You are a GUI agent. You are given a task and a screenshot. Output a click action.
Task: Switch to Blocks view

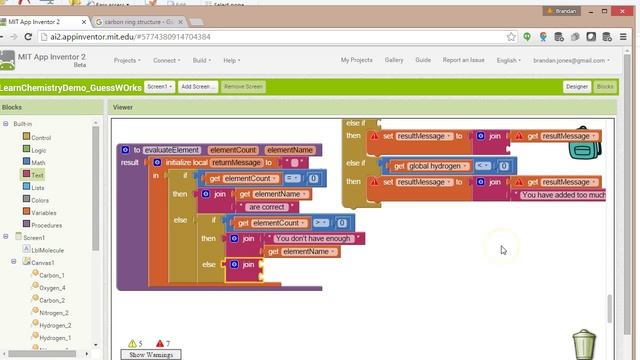pos(605,87)
